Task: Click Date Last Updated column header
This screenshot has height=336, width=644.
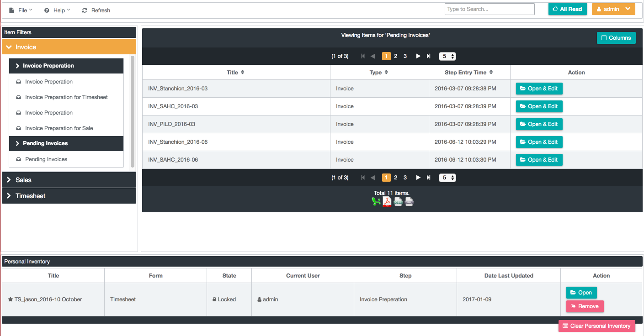Action: pyautogui.click(x=509, y=276)
